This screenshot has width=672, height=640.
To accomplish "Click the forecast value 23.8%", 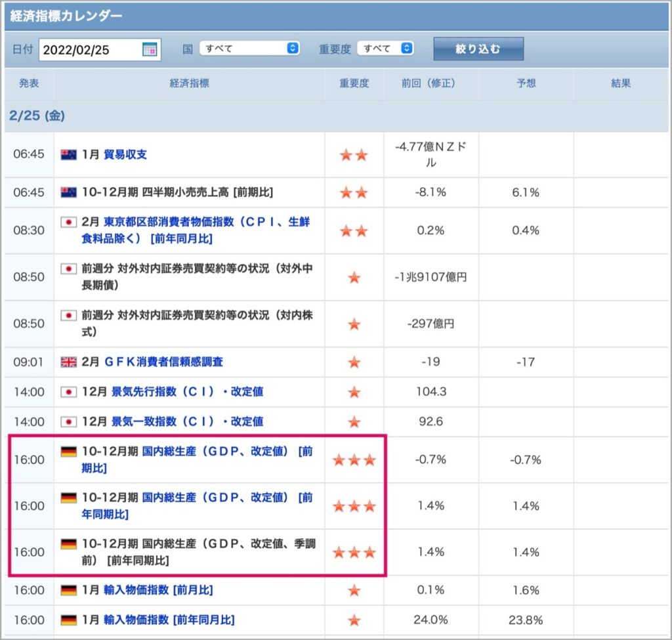I will point(526,620).
